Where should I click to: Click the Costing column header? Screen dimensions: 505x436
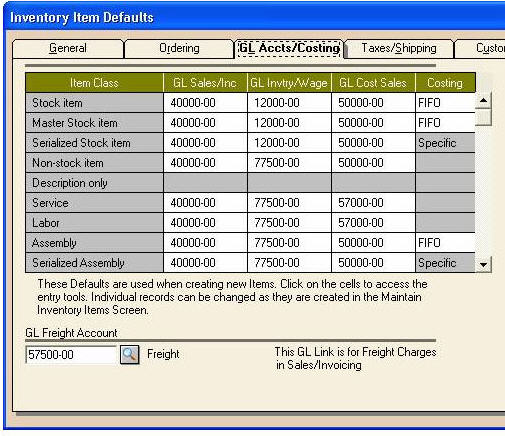[x=445, y=83]
